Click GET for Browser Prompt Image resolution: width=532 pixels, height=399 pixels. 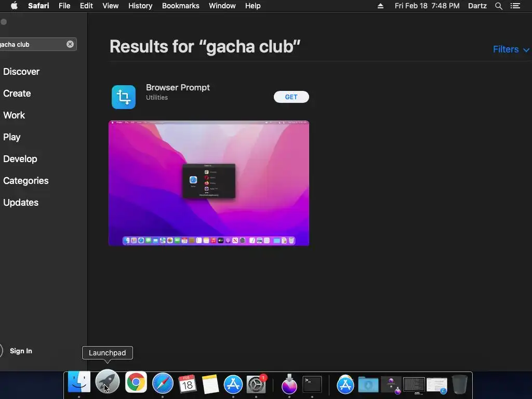291,97
